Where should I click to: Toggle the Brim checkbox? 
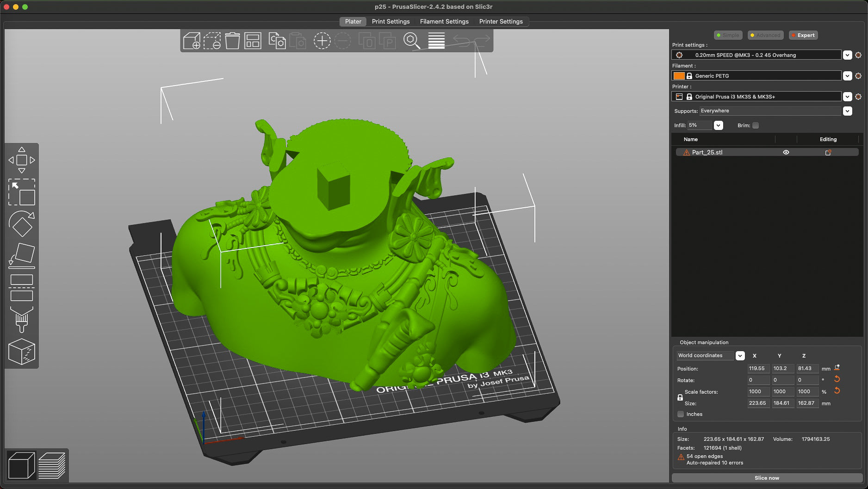click(756, 125)
